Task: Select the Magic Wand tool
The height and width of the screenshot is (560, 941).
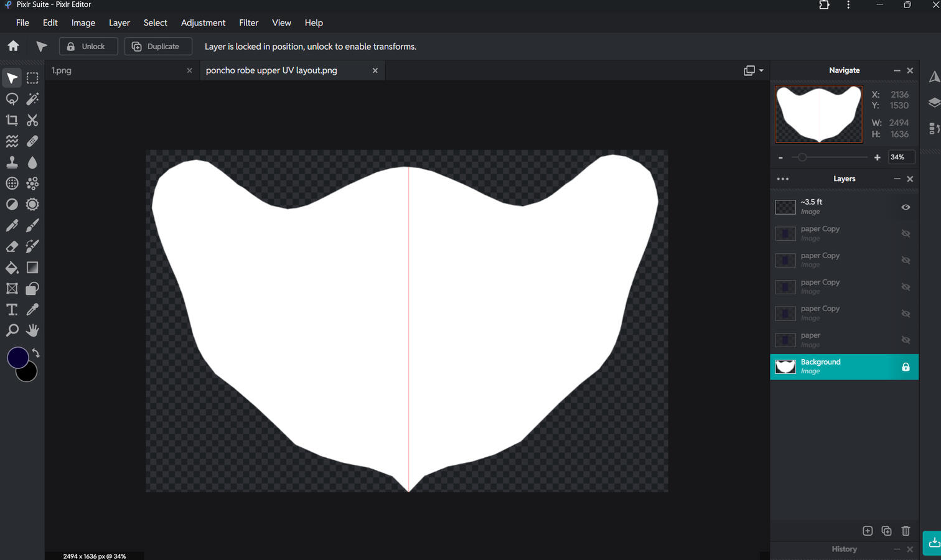Action: point(32,99)
